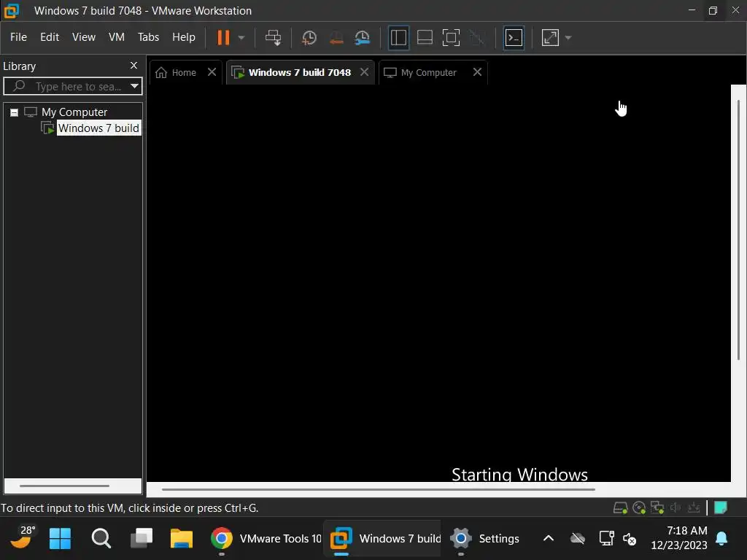The width and height of the screenshot is (747, 560).
Task: Click the network tray icon
Action: (606, 539)
